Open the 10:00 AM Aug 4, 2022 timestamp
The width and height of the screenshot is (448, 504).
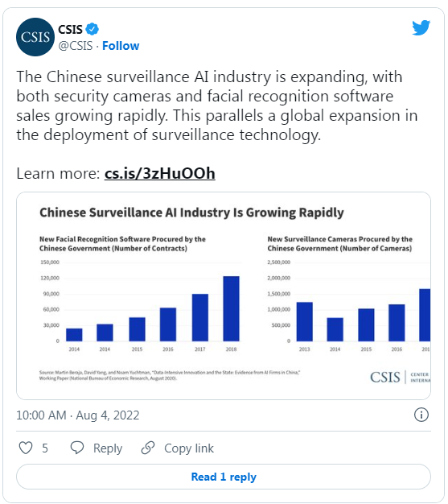click(x=78, y=415)
